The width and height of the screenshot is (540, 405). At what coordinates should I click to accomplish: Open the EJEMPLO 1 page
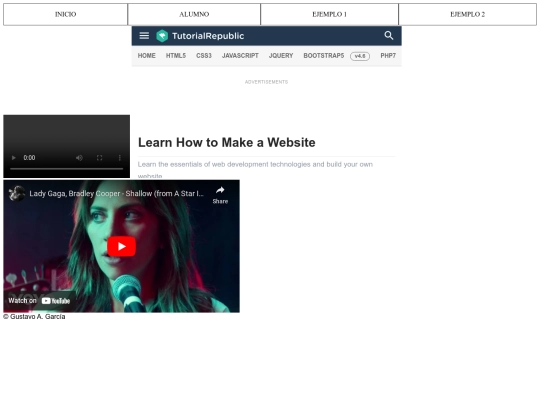[x=329, y=14]
